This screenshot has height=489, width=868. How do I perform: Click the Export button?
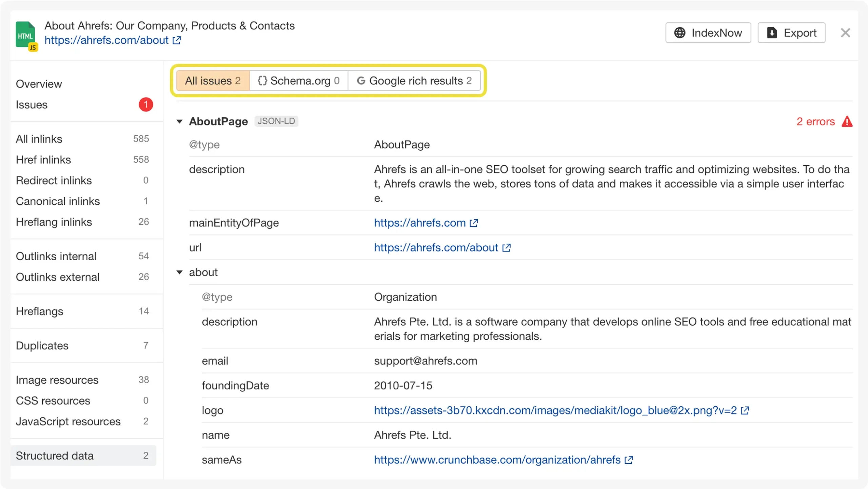(x=791, y=33)
